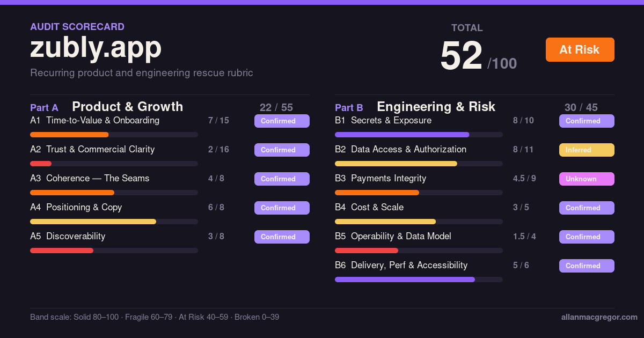Click the B6 Delivery, Perf & Accessibility label
This screenshot has width=644, height=338.
tap(401, 266)
